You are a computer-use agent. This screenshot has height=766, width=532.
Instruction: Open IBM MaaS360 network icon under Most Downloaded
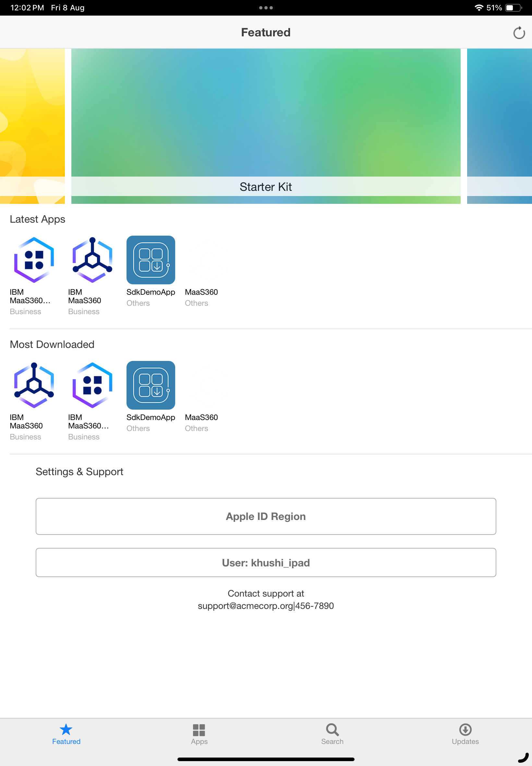tap(34, 385)
